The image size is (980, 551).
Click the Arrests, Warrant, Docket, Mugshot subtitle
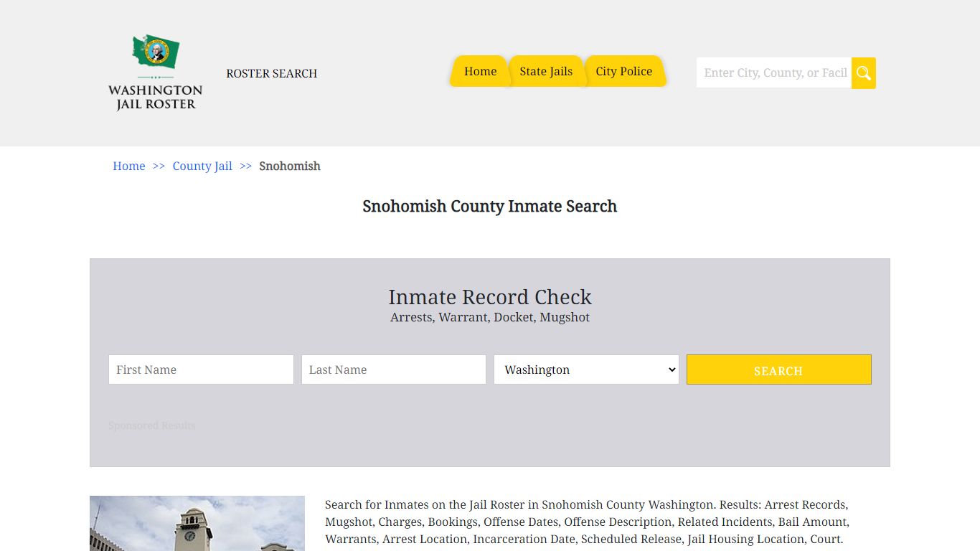pos(490,317)
